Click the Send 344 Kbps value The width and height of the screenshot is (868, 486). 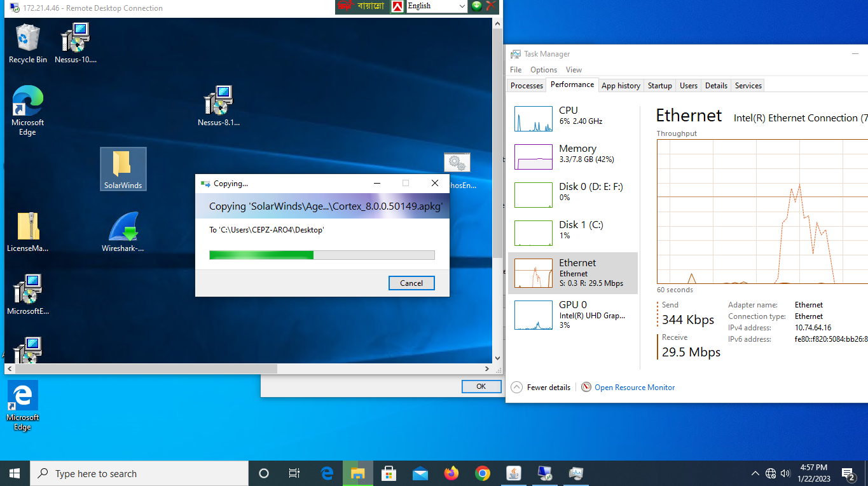(x=688, y=320)
